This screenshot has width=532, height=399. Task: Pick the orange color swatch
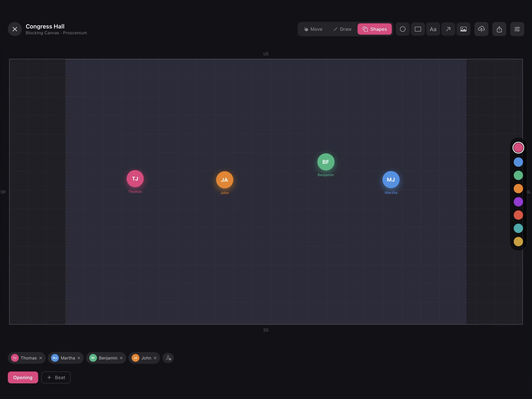click(518, 188)
